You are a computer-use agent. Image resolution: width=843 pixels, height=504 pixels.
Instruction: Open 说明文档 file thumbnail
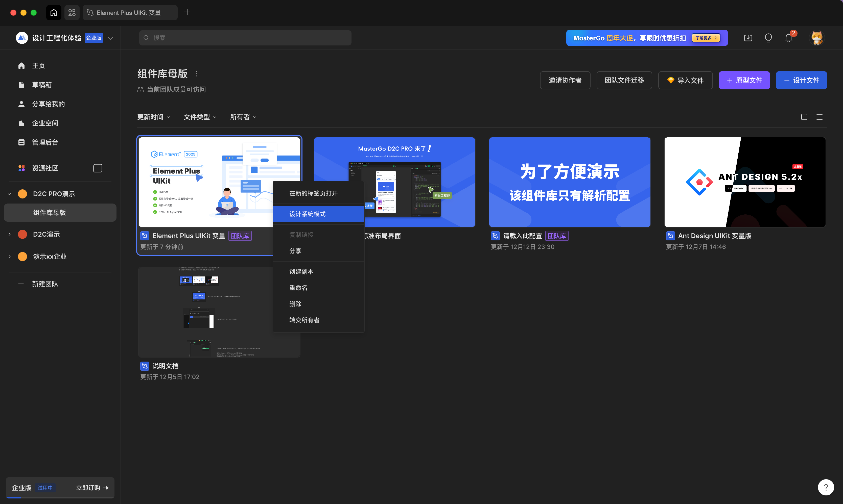tap(219, 312)
